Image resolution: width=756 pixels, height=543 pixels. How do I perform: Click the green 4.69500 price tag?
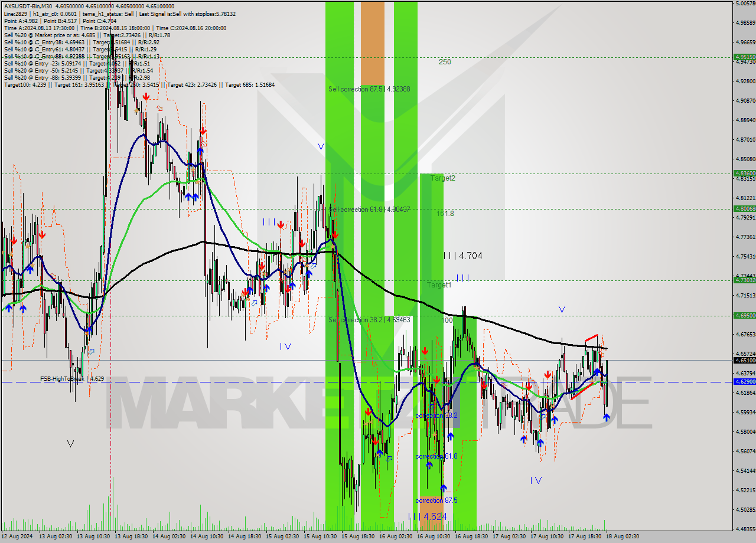click(744, 315)
